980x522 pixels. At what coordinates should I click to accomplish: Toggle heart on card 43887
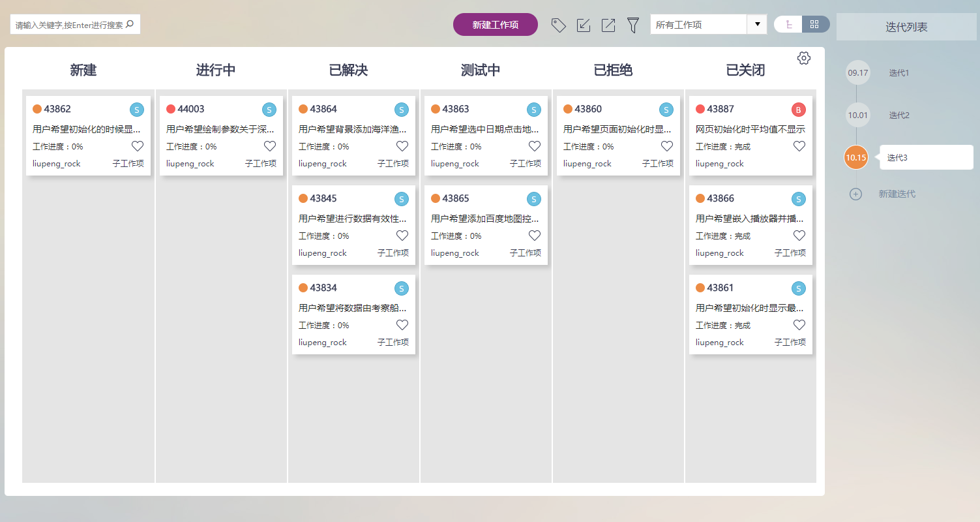(x=799, y=146)
